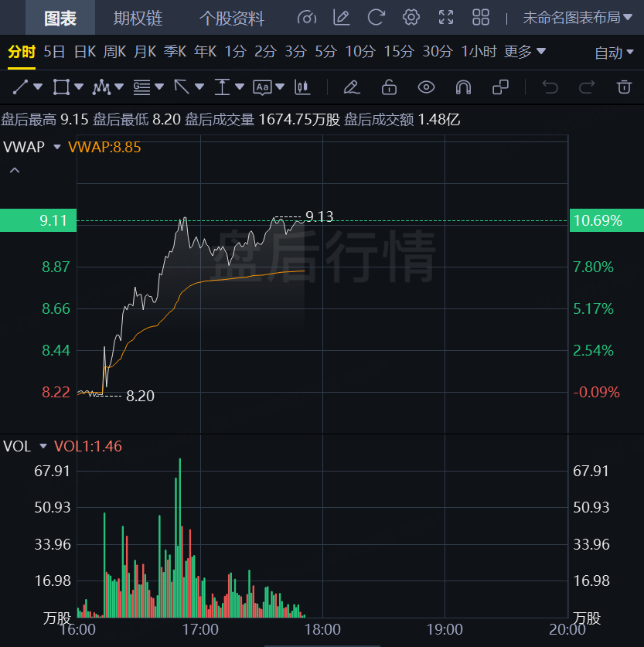The image size is (644, 647).
Task: Switch to the 个股资料 tab
Action: click(x=231, y=18)
